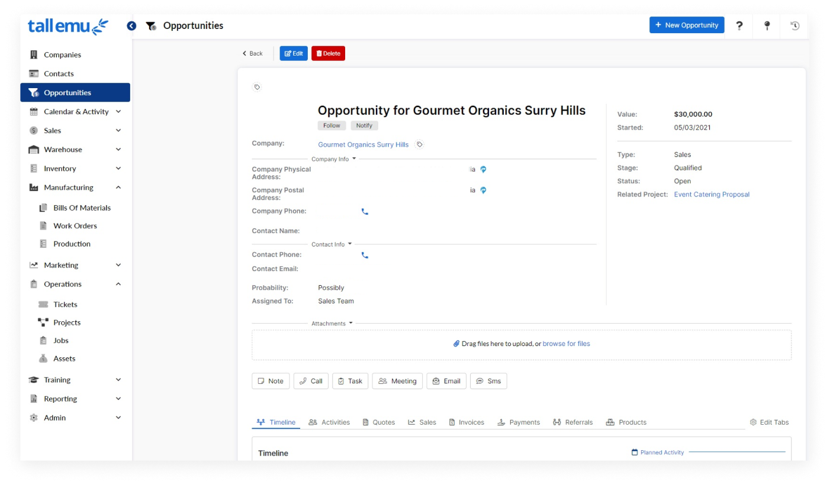Click the contact phone call icon
This screenshot has width=830, height=504.
365,256
